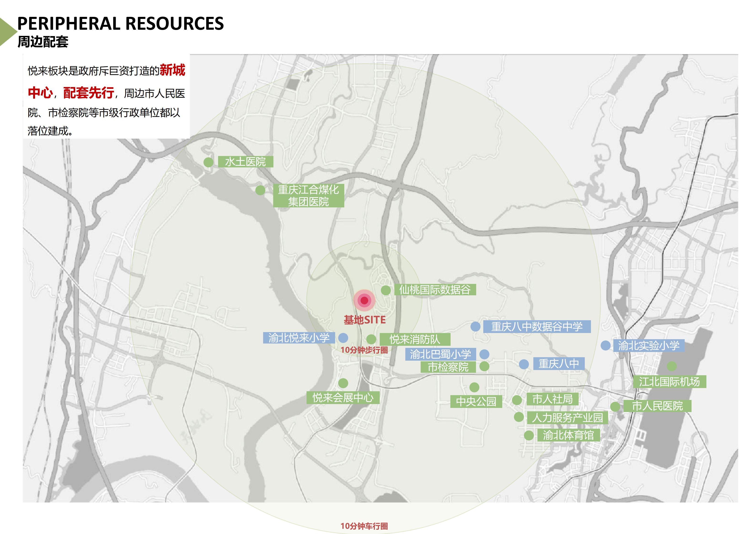This screenshot has height=534, width=756.
Task: Select the 市检察院 label
Action: 448,367
